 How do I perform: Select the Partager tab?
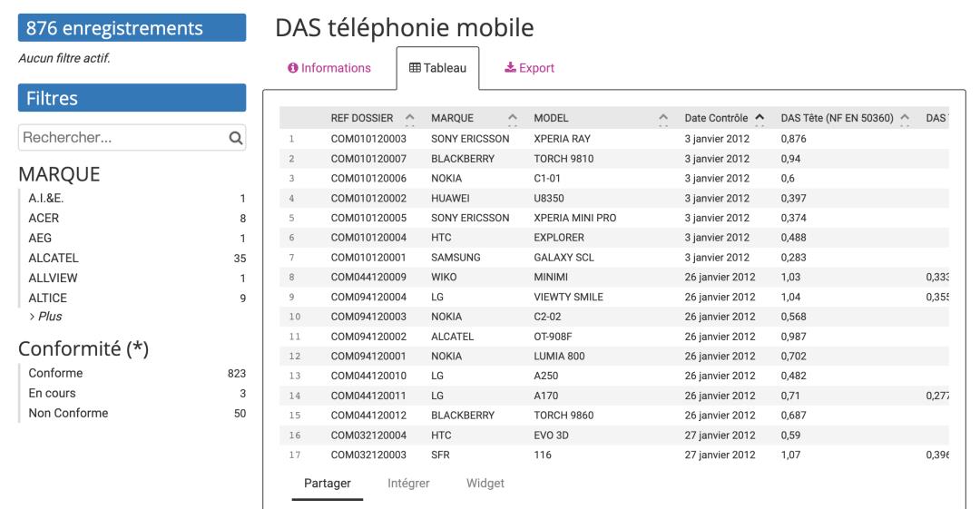(328, 484)
